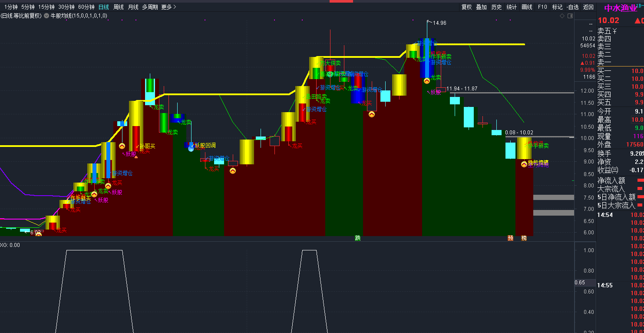The width and height of the screenshot is (644, 333).
Task: Click the 最低 low price row
Action: click(x=621, y=128)
